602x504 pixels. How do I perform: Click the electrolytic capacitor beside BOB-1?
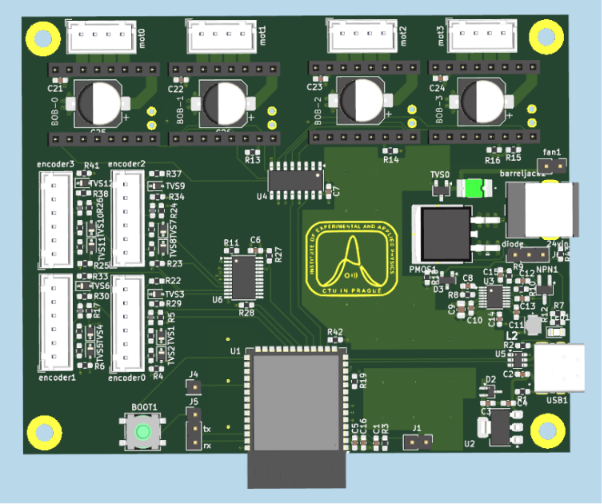pyautogui.click(x=223, y=103)
